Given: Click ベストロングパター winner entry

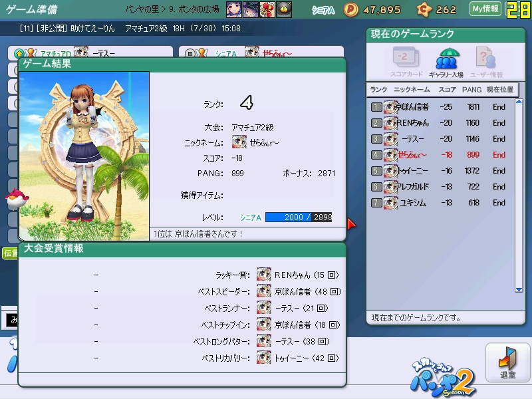Looking at the screenshot, I should coord(293,341).
